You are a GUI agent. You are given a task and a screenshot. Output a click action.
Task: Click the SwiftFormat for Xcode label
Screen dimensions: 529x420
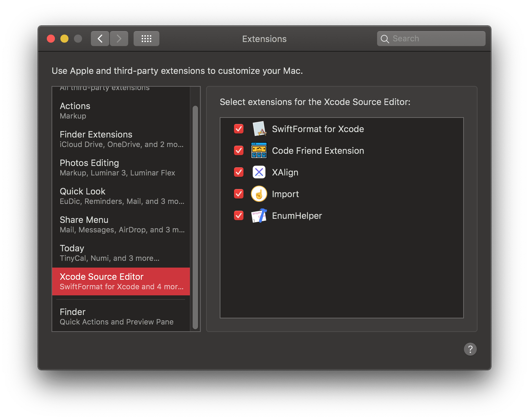318,129
